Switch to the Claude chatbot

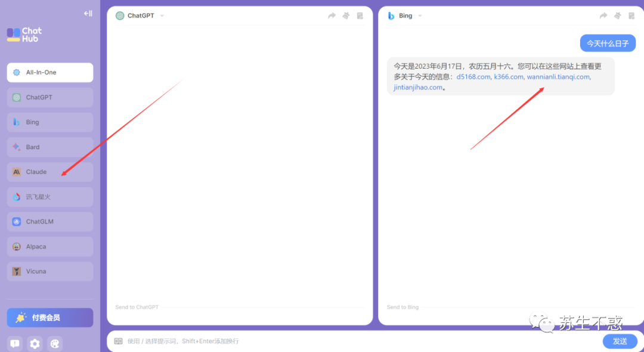point(49,172)
